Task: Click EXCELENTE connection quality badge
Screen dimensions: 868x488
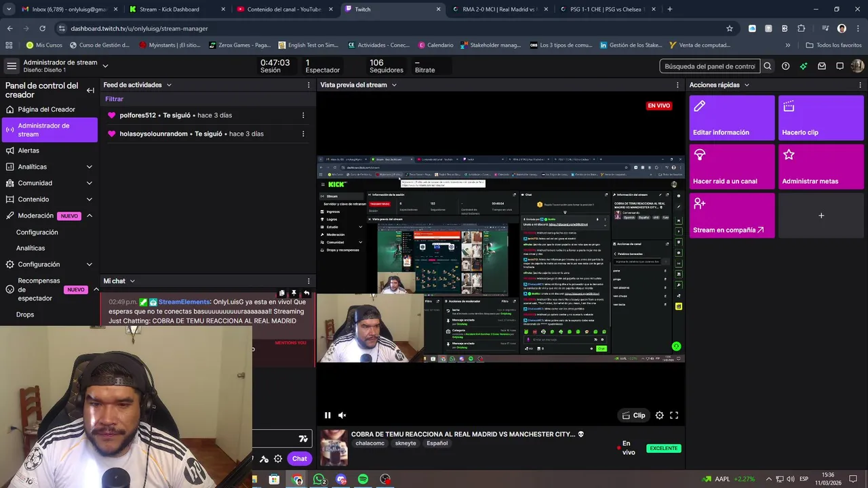Action: point(663,448)
